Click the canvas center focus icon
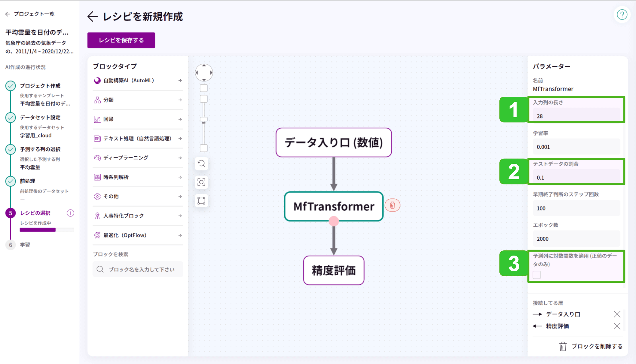 pos(201,182)
